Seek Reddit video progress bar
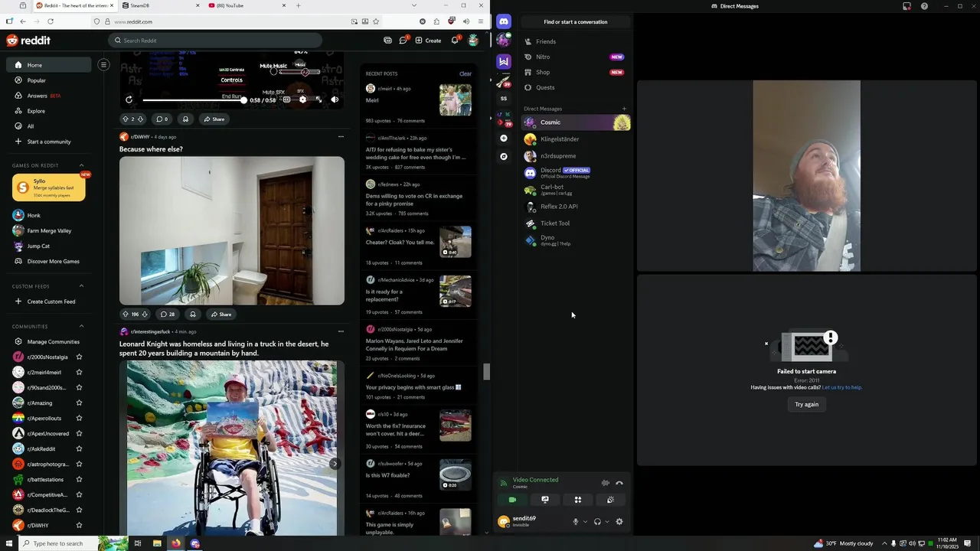This screenshot has width=980, height=551. (x=193, y=100)
